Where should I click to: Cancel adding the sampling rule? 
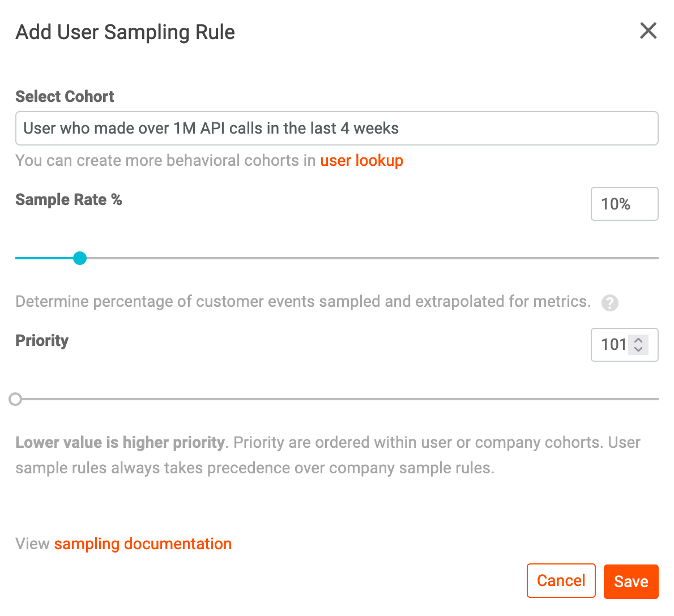click(561, 580)
